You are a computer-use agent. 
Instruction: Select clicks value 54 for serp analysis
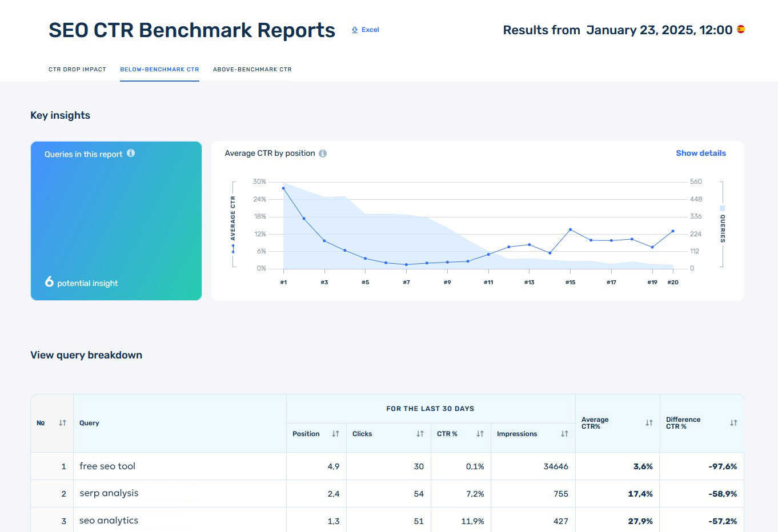(419, 494)
